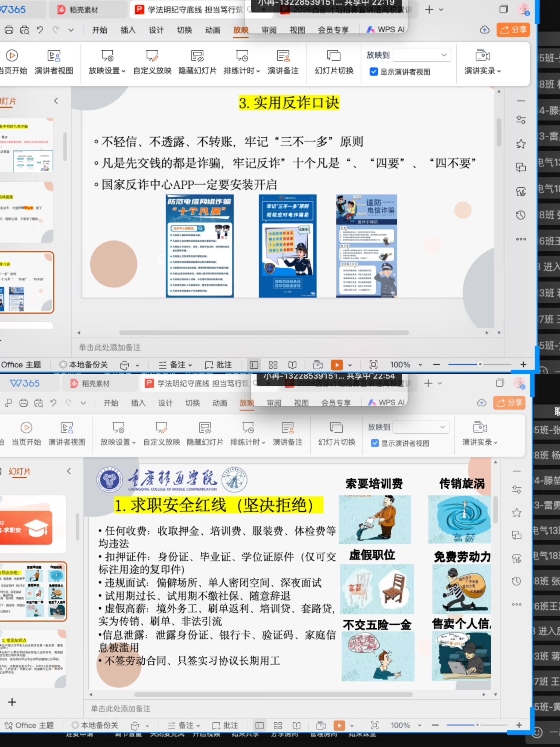The image size is (560, 747).
Task: Open print preview in upper window toolbar
Action: point(24,30)
